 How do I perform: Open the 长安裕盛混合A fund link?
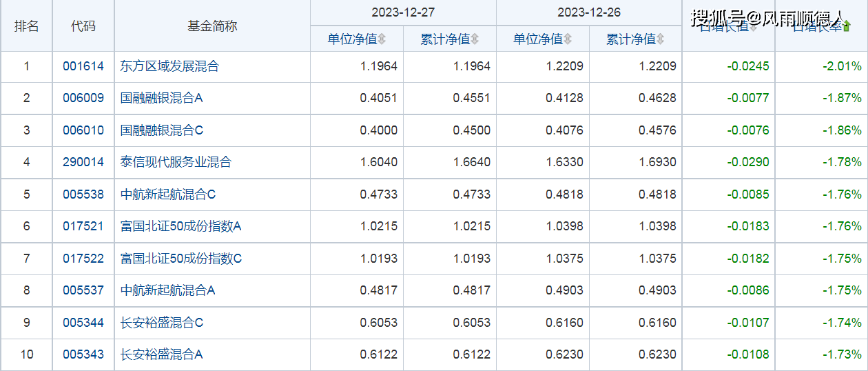(x=161, y=354)
